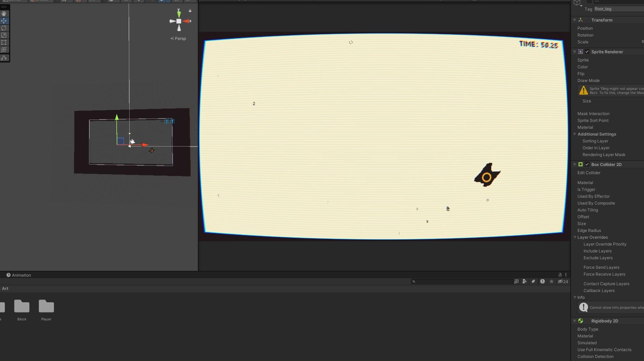Viewport: 644px width, 361px height.
Task: Select the Rotate tool
Action: tap(4, 28)
